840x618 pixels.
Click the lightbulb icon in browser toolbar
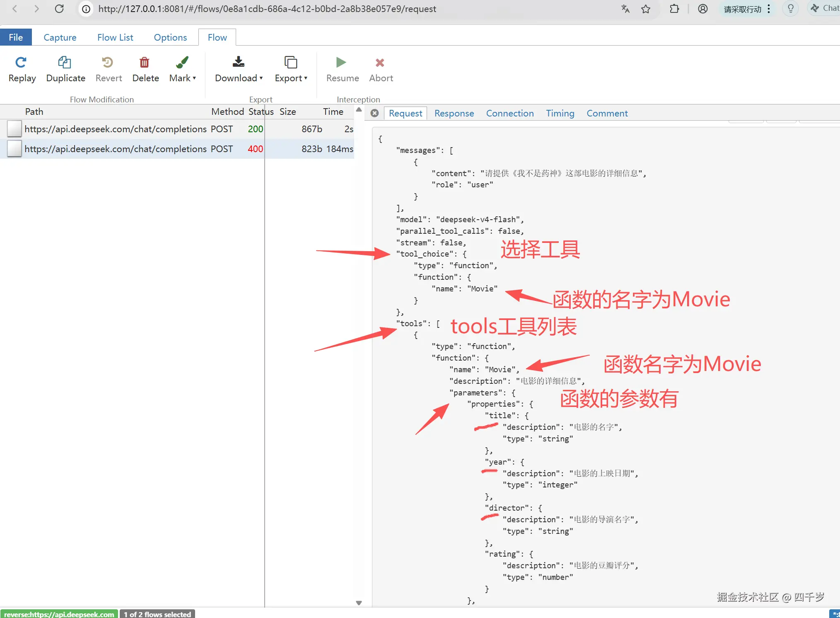tap(790, 9)
